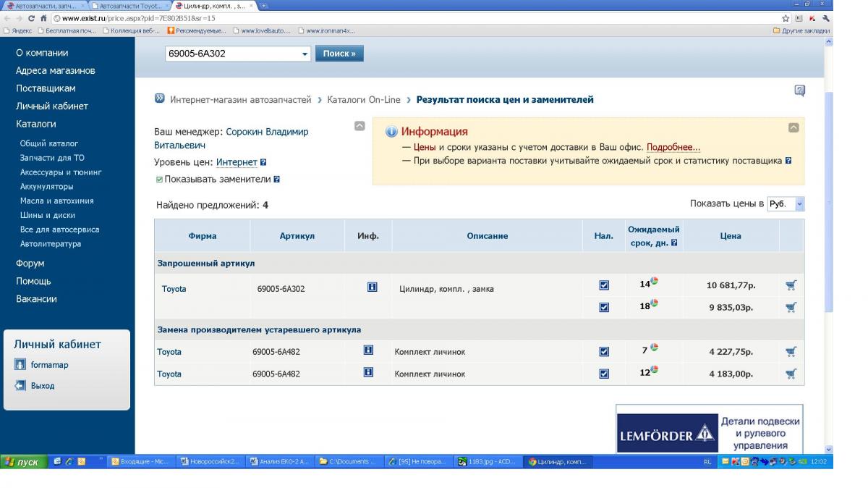This screenshot has height=488, width=868.
Task: Toggle Показывать заменители checkbox
Action: (x=159, y=179)
